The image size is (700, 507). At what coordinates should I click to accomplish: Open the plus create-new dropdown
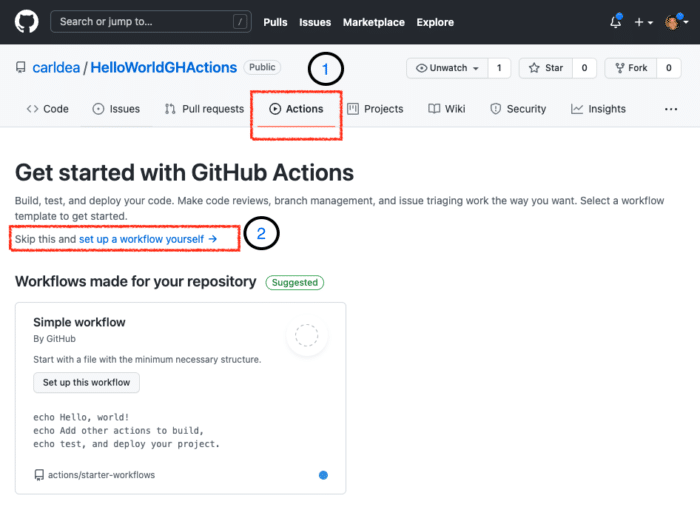pyautogui.click(x=643, y=22)
